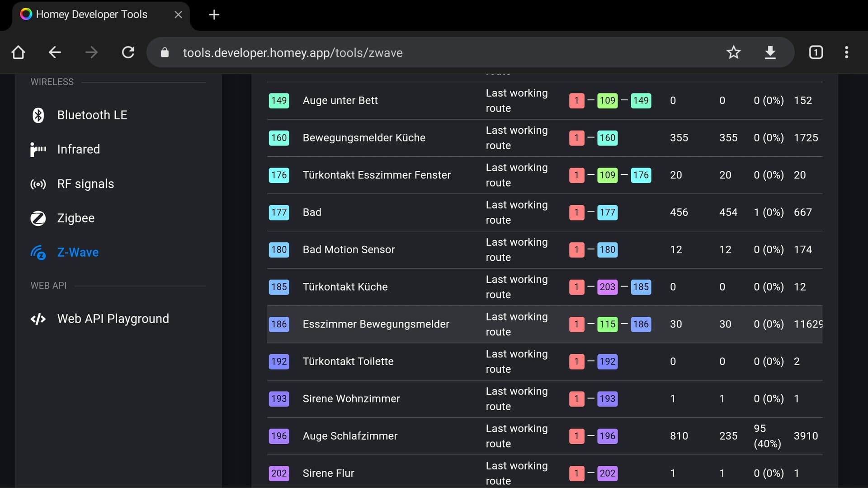868x488 pixels.
Task: Click the Zigbee logo icon
Action: 38,218
